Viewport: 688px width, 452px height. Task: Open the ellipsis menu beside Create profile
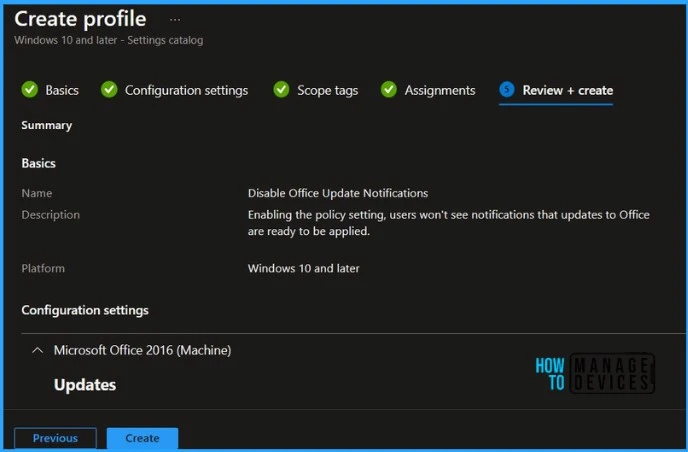tap(175, 20)
